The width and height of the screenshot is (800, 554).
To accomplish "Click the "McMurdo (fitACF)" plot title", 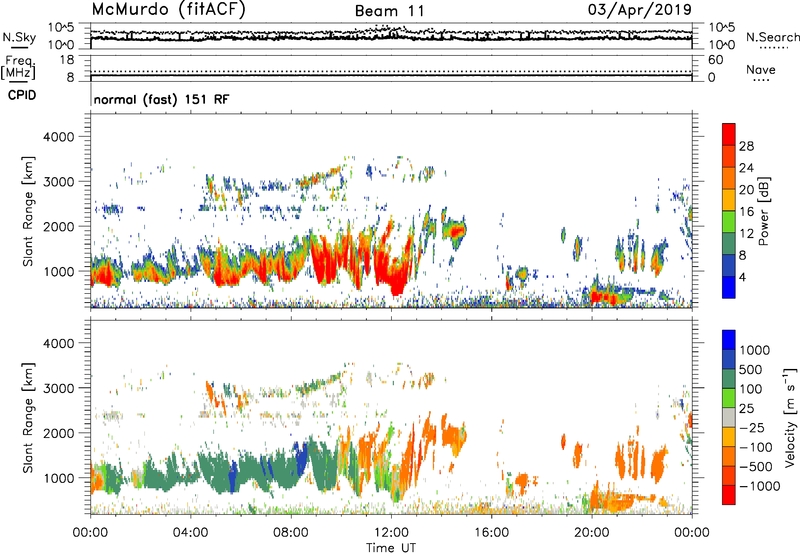I will [x=168, y=9].
